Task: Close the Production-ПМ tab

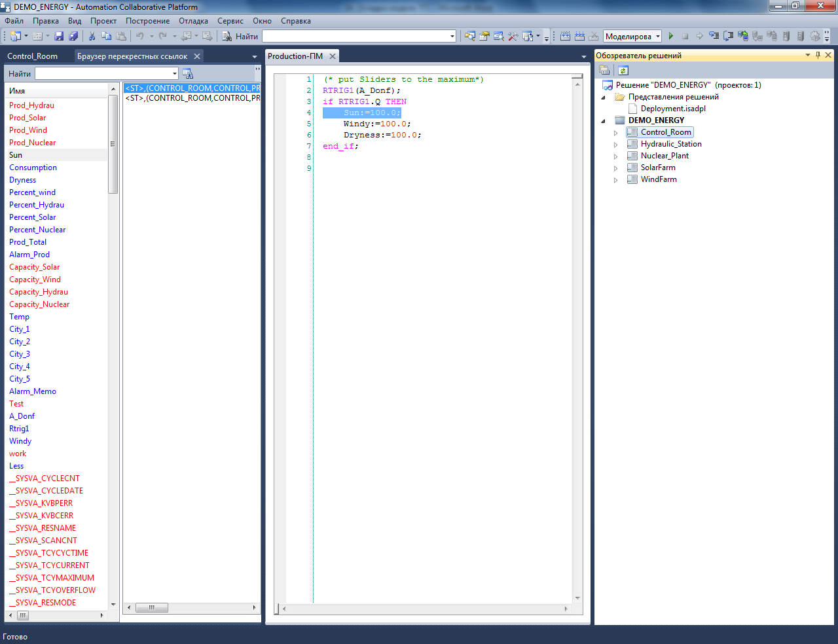Action: click(x=333, y=56)
